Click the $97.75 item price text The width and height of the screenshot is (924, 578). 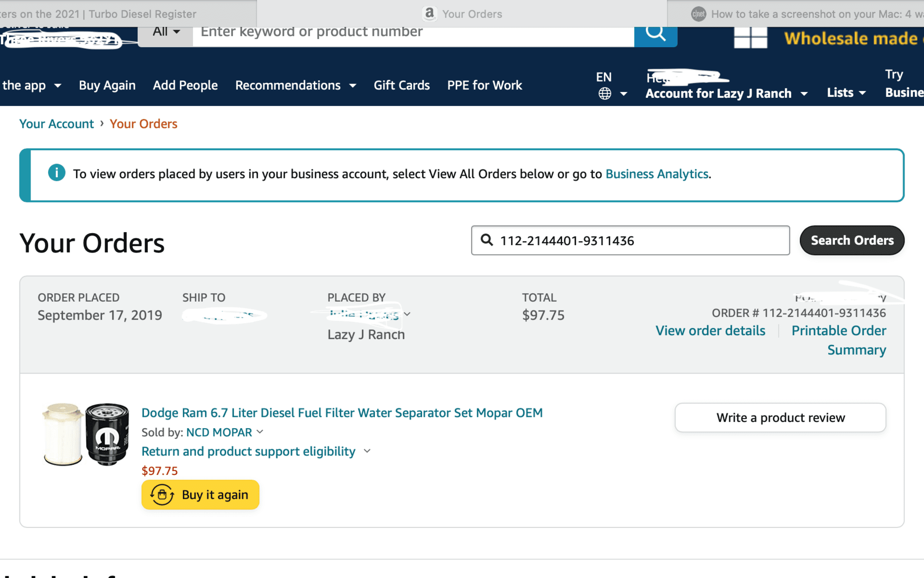[160, 470]
